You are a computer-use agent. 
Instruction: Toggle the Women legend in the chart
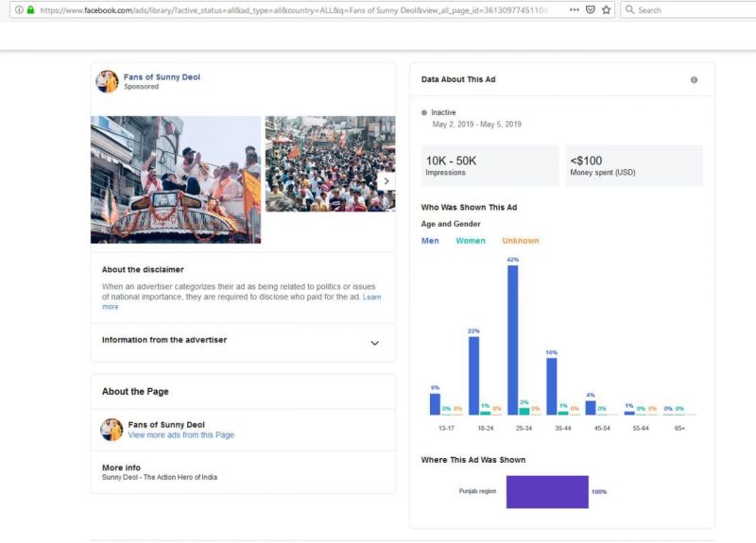(470, 241)
